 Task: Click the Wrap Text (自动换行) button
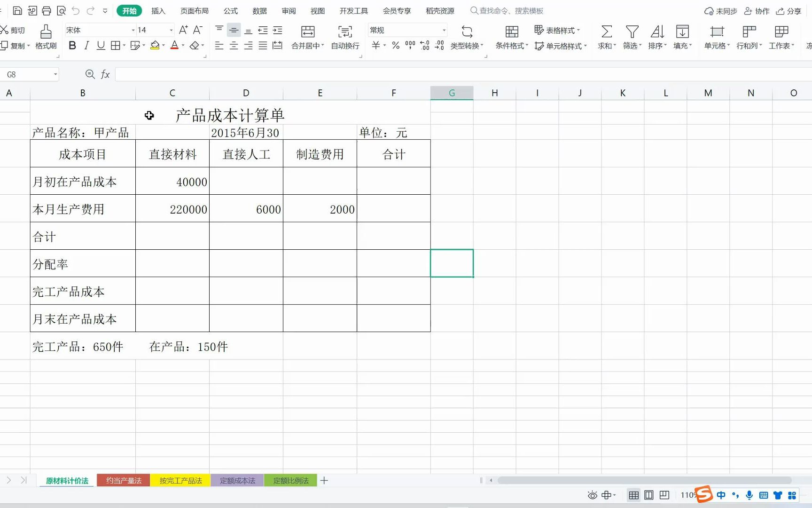(345, 37)
